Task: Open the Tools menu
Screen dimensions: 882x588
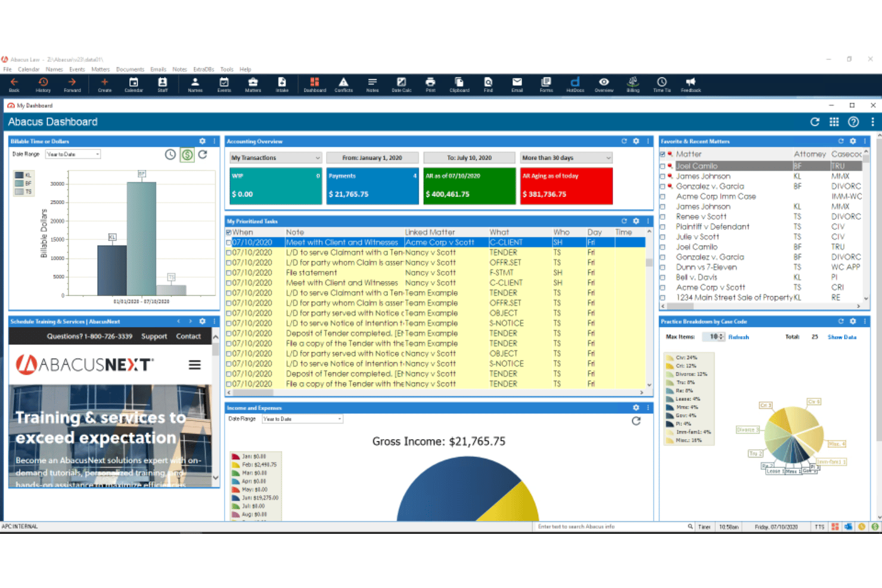Action: coord(226,69)
